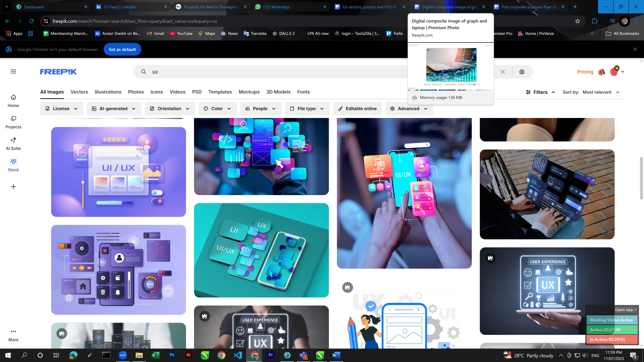Toggle the Editable online filter
Viewport: 644px width, 362px height.
click(357, 109)
